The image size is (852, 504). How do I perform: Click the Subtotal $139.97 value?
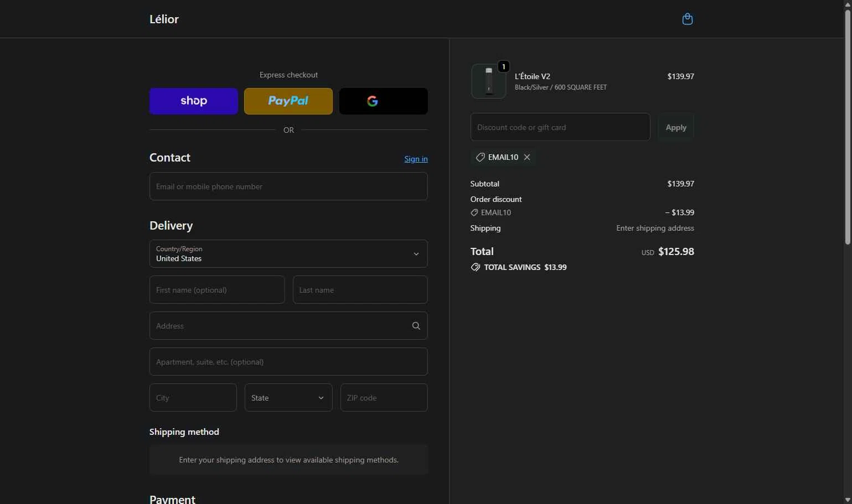680,184
